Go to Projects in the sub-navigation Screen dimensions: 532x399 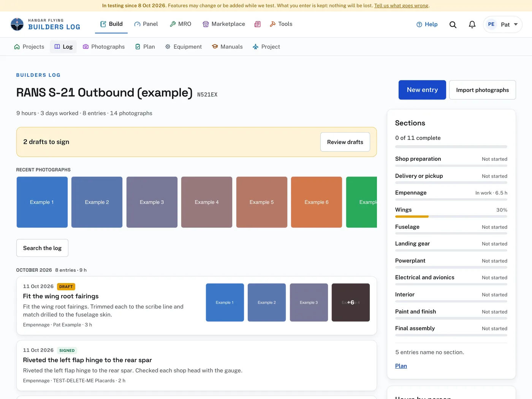(29, 47)
